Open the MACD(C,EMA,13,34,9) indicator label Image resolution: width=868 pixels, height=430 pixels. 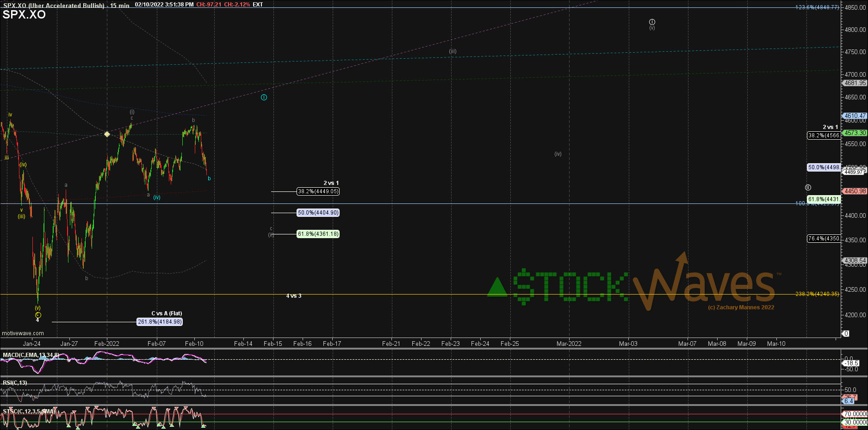click(x=31, y=355)
